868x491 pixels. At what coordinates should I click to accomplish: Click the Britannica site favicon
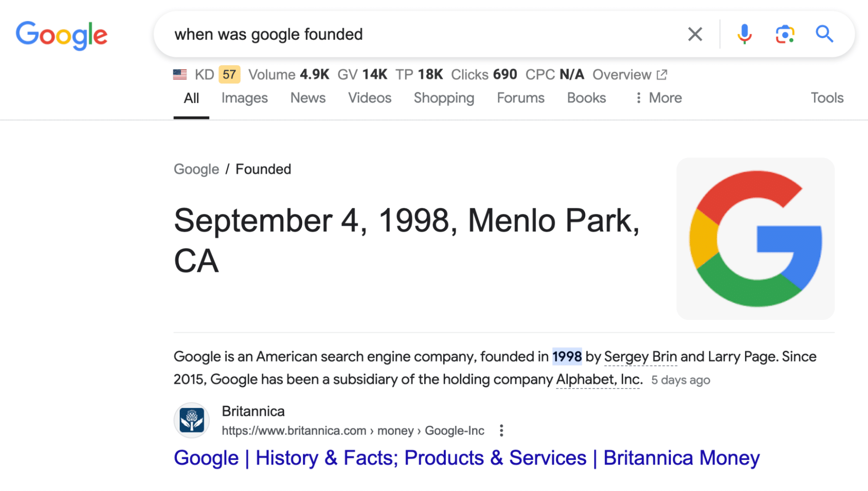tap(191, 420)
